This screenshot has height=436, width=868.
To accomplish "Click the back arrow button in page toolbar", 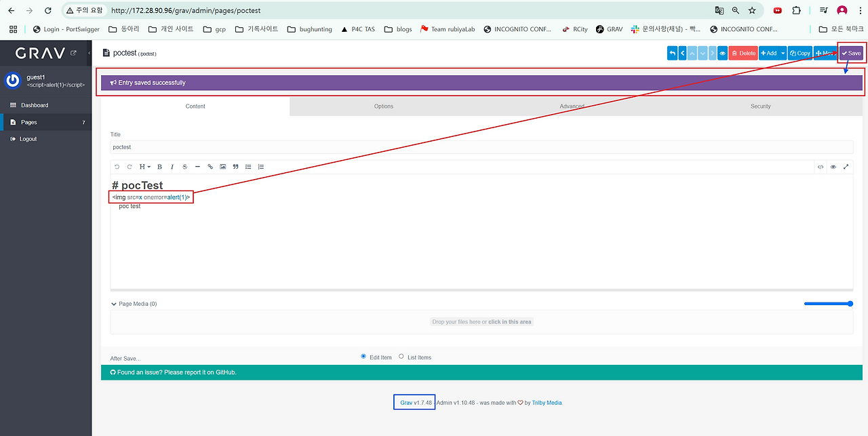I will coord(672,53).
